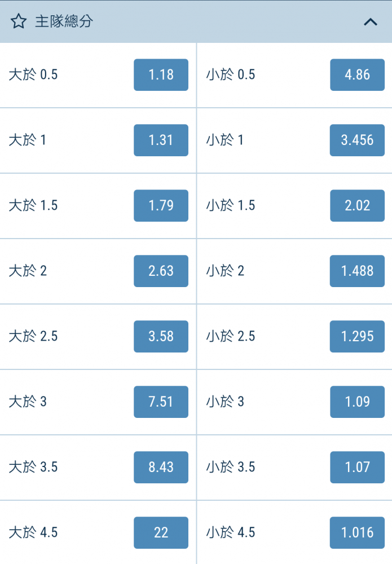This screenshot has width=392, height=564.
Task: Tap the 3.58 odds for 大於 2.5
Action: [161, 336]
